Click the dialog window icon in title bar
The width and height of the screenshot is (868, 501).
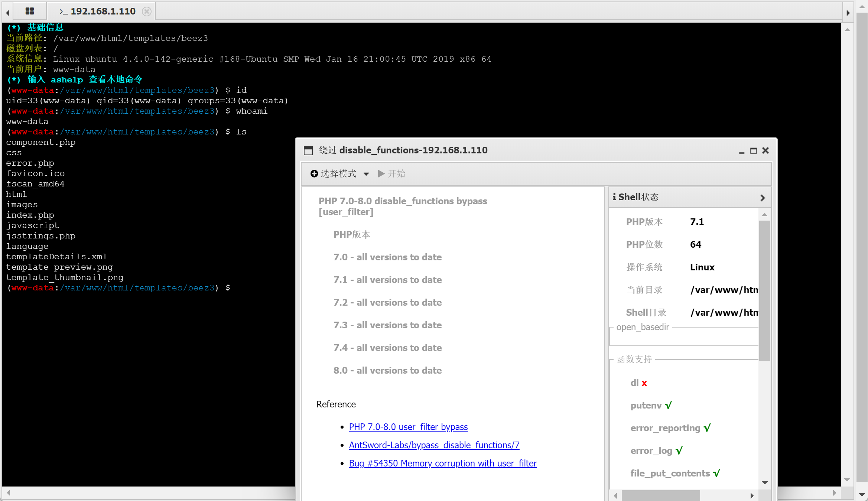point(308,150)
